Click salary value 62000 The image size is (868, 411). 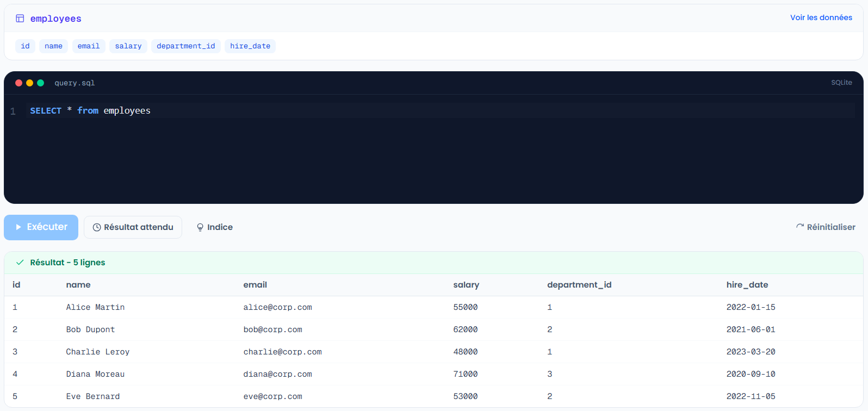466,329
